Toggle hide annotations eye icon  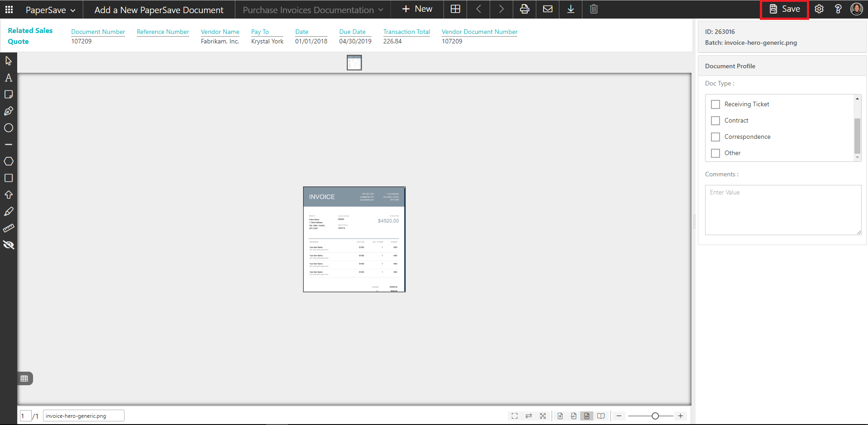coord(9,245)
